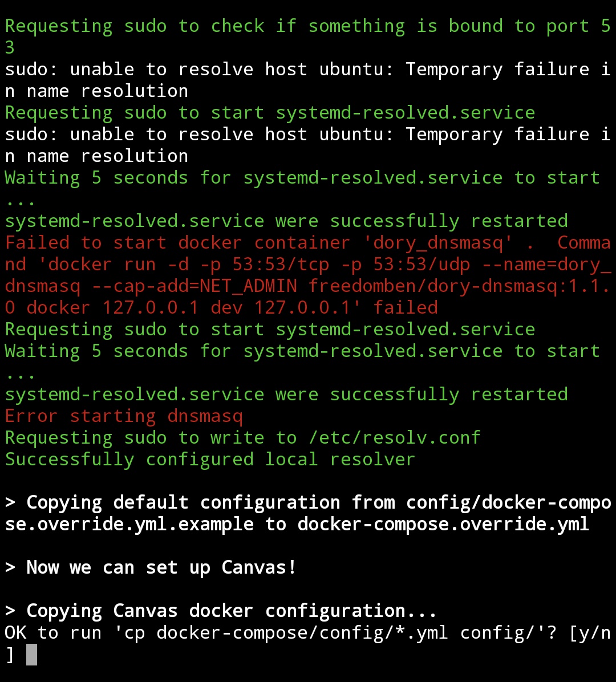
Task: Click the 'dory_dnsmasq' container name in quotes
Action: pos(438,243)
